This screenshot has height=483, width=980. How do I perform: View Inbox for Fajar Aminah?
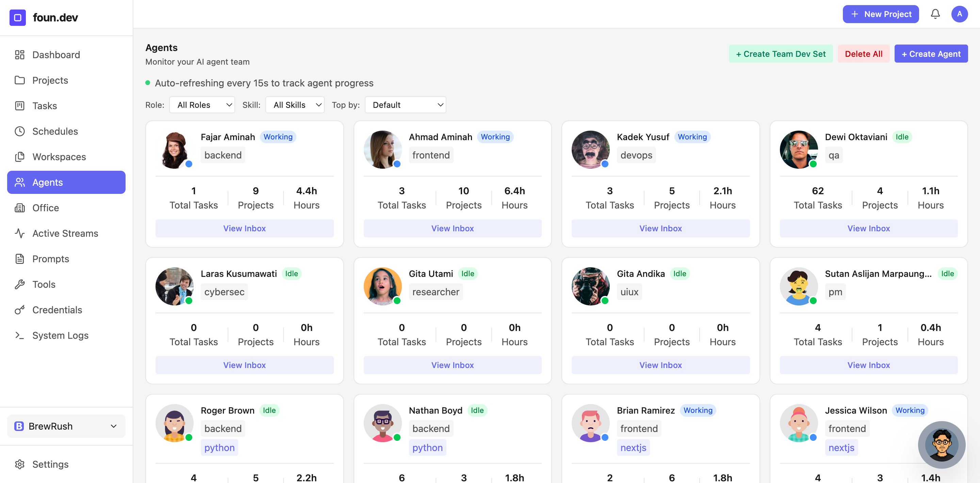(244, 228)
